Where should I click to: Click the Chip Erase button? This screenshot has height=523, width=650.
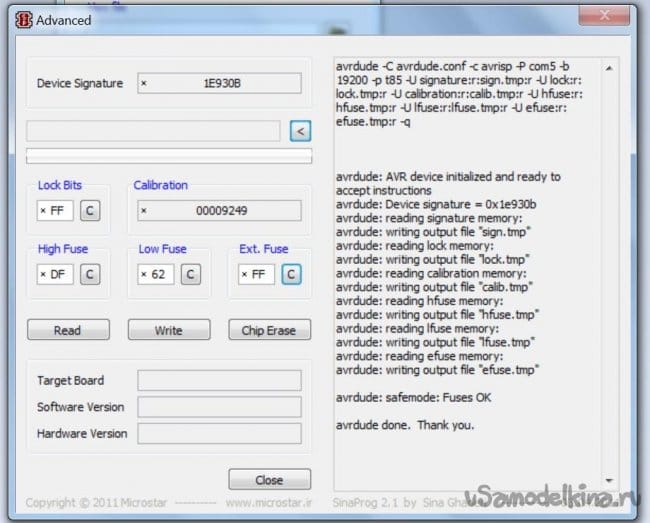269,330
